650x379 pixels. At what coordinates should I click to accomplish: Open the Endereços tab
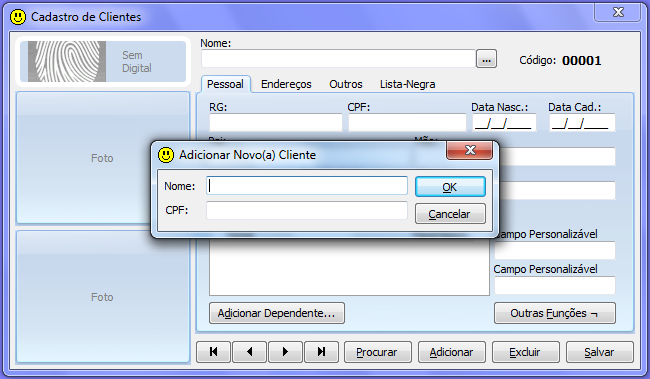pyautogui.click(x=286, y=84)
